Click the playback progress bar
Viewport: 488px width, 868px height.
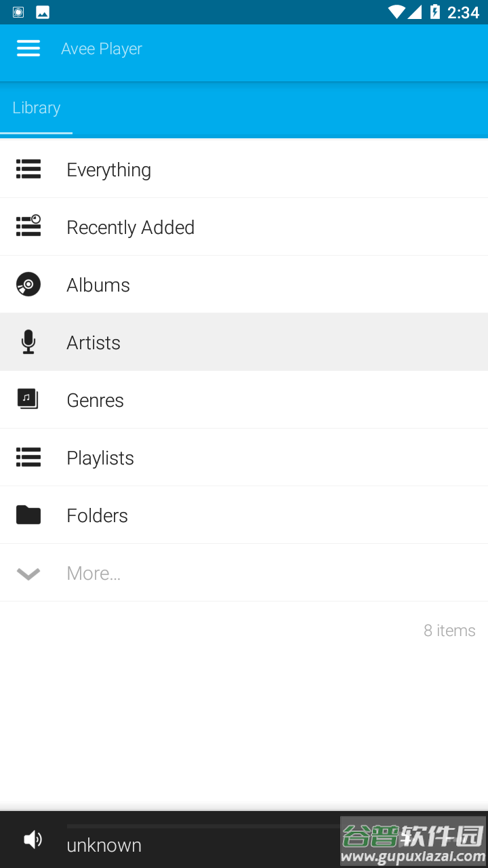pyautogui.click(x=203, y=827)
